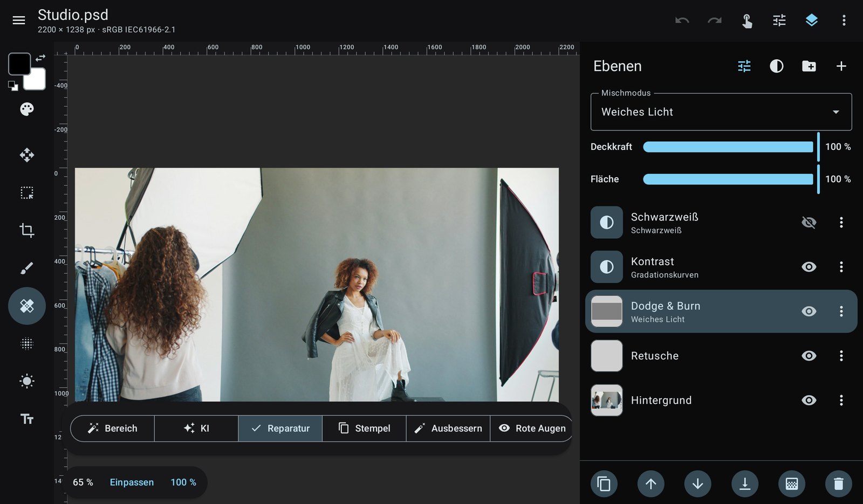Open the Mischmodus dropdown
863x504 pixels.
[x=721, y=112]
